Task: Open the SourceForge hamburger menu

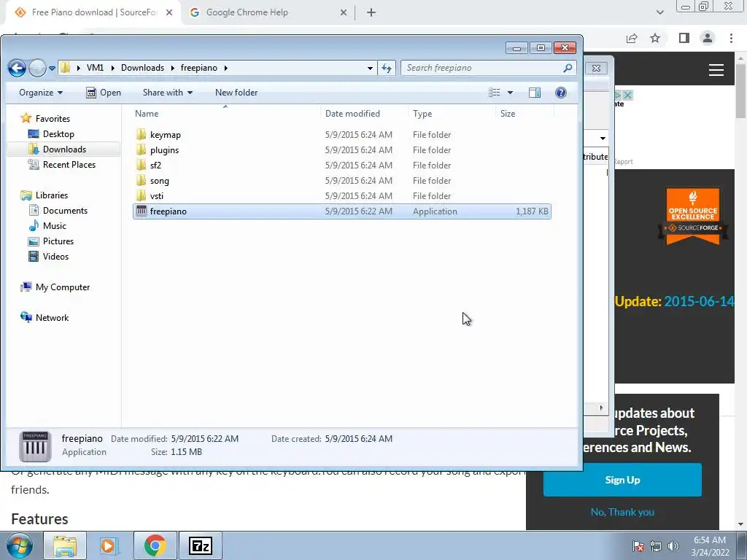Action: (716, 70)
